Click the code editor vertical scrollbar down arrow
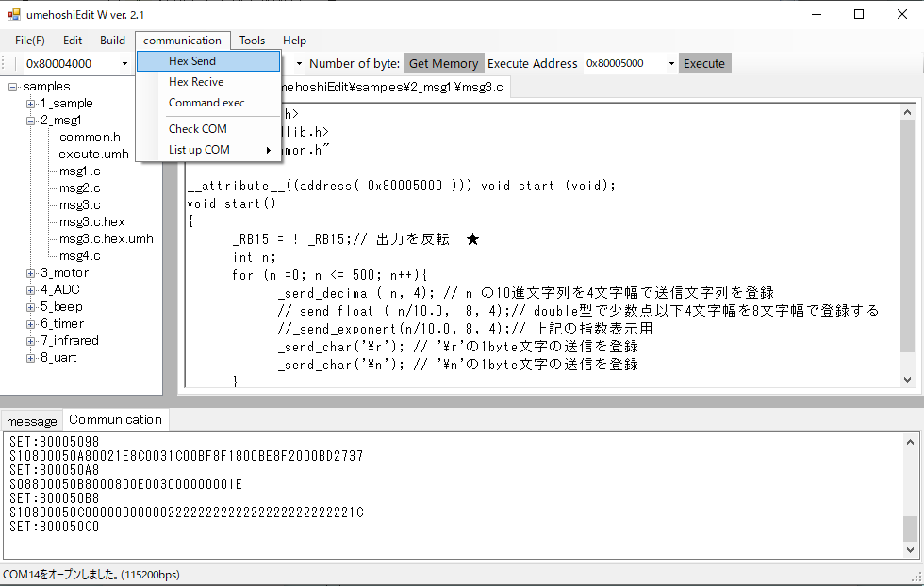Viewport: 924px width, 586px height. 908,379
